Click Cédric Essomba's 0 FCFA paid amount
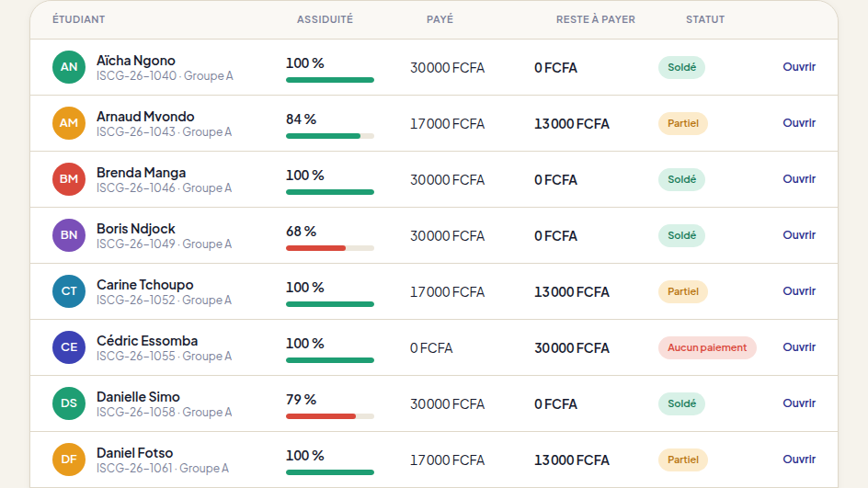The width and height of the screenshot is (868, 488). point(431,348)
